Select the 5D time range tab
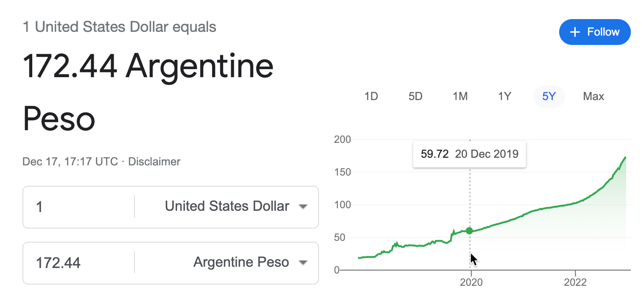Image resolution: width=644 pixels, height=296 pixels. point(415,96)
